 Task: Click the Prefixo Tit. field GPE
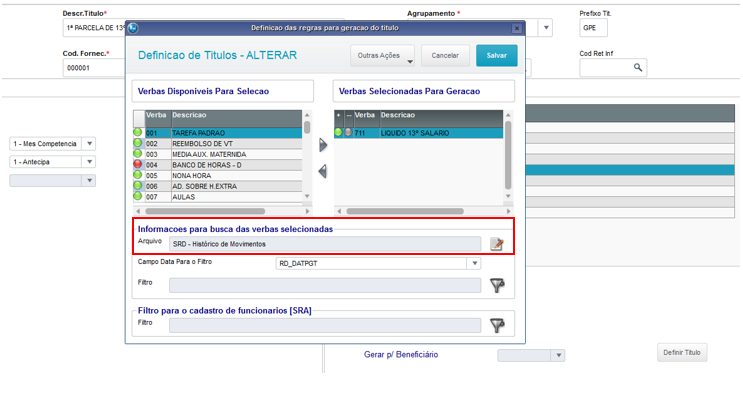593,28
